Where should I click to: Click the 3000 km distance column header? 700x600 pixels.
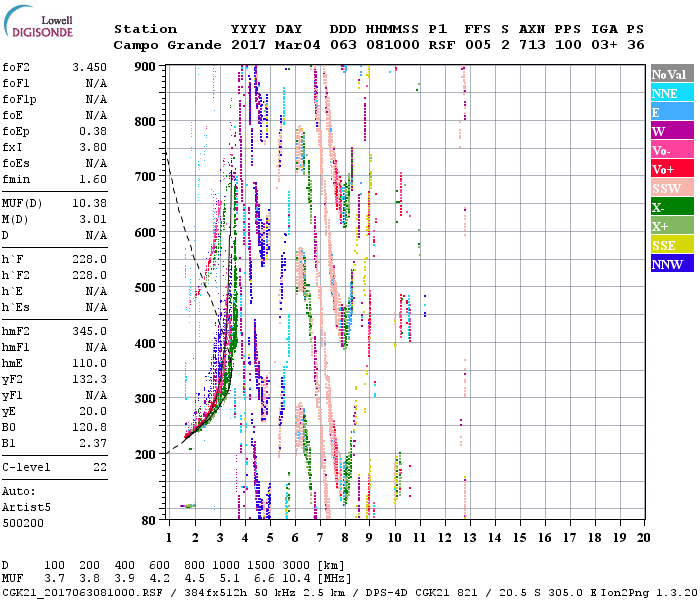[x=296, y=565]
